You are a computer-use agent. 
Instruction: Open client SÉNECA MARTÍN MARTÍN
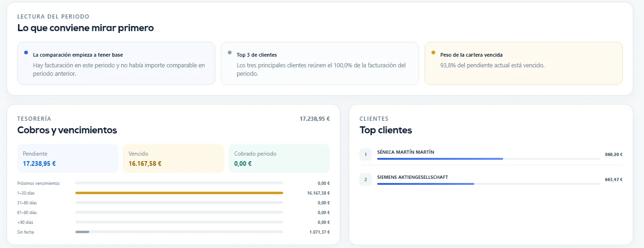click(406, 152)
